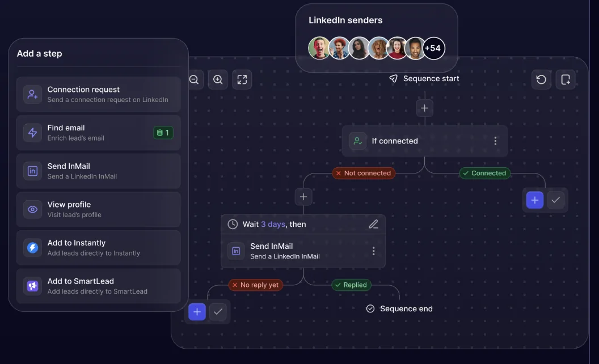The image size is (599, 364).
Task: Click the '3 days' wait value
Action: coord(273,224)
